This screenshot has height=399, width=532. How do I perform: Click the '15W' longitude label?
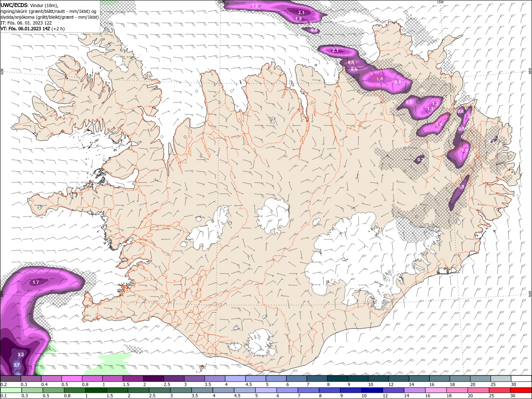(440, 2)
